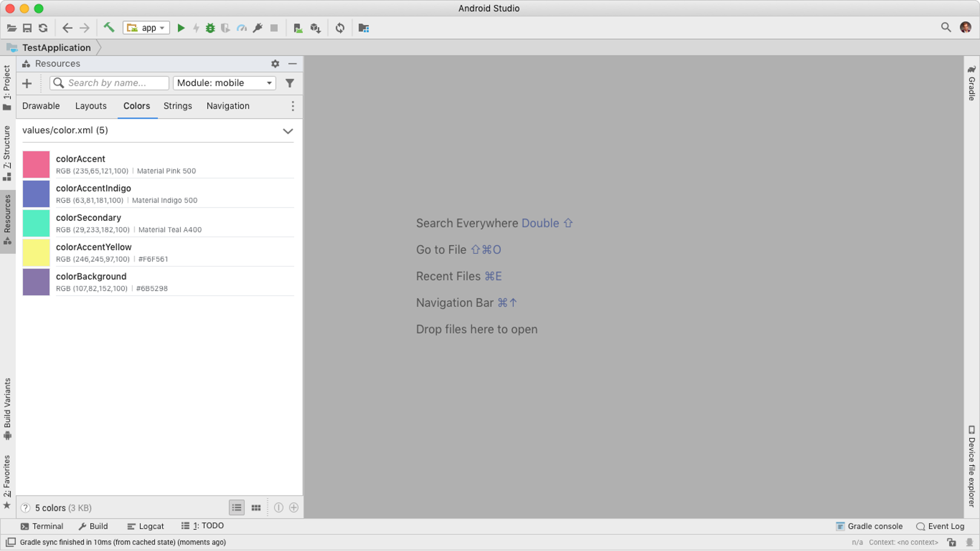This screenshot has height=551, width=980.
Task: Switch to list view mode
Action: coord(236,508)
